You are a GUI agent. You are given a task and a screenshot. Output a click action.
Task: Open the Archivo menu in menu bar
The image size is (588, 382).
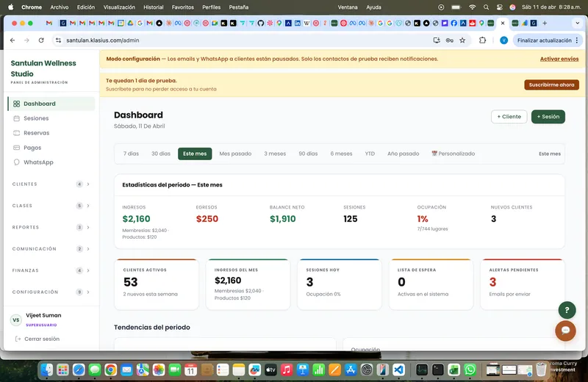pyautogui.click(x=60, y=7)
